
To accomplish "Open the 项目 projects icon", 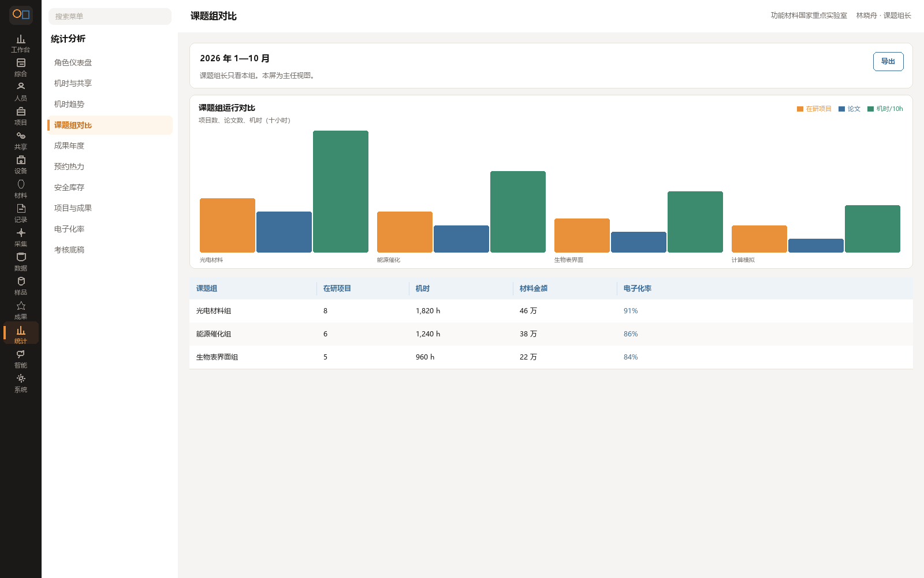I will [x=21, y=116].
